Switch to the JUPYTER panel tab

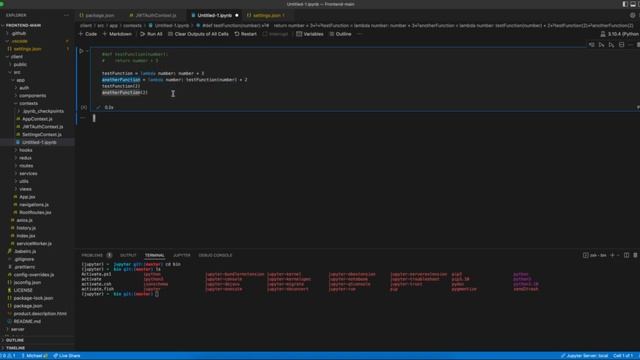point(182,256)
